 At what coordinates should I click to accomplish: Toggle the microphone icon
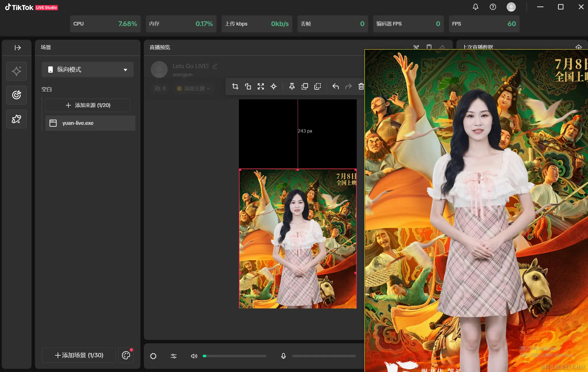[283, 356]
